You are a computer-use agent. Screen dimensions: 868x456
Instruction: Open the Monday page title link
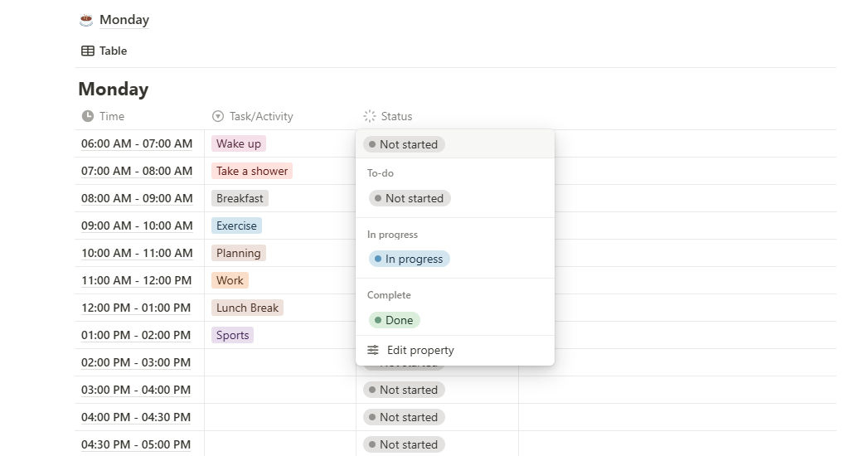click(x=124, y=20)
